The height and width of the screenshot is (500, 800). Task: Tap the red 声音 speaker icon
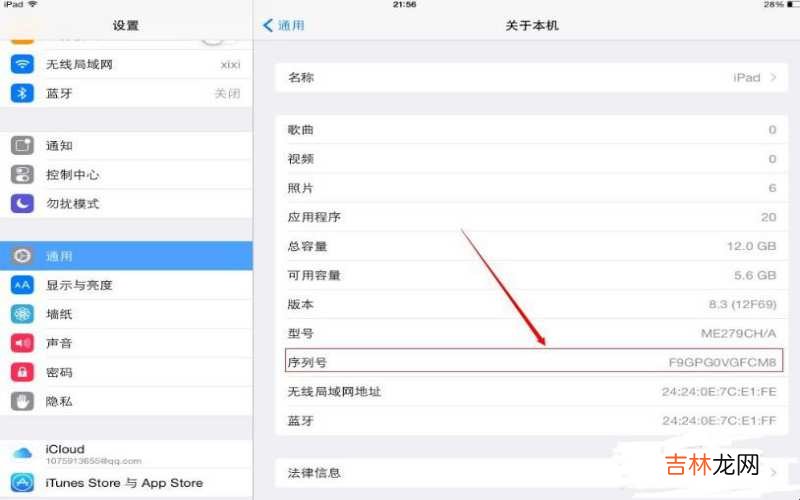pyautogui.click(x=22, y=343)
